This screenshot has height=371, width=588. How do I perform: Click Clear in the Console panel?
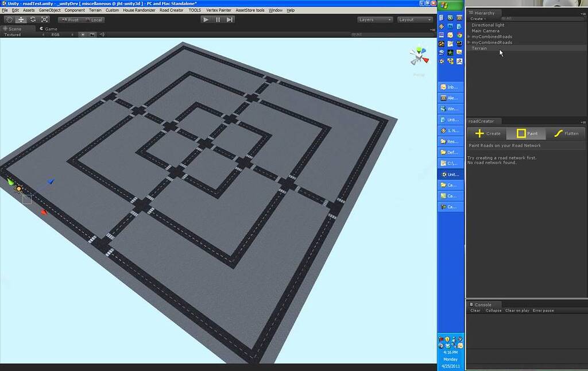pos(475,310)
